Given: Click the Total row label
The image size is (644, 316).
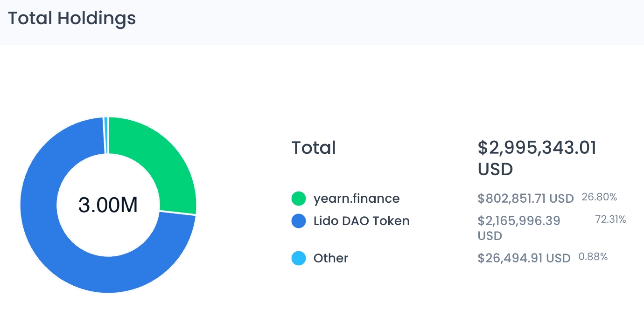Looking at the screenshot, I should coord(314,148).
